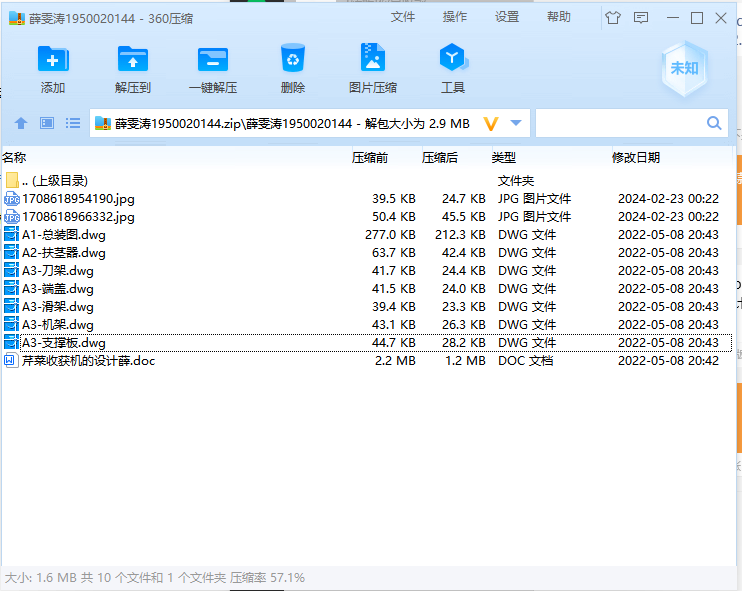Click the 删除 (Delete) trash icon

[x=292, y=58]
